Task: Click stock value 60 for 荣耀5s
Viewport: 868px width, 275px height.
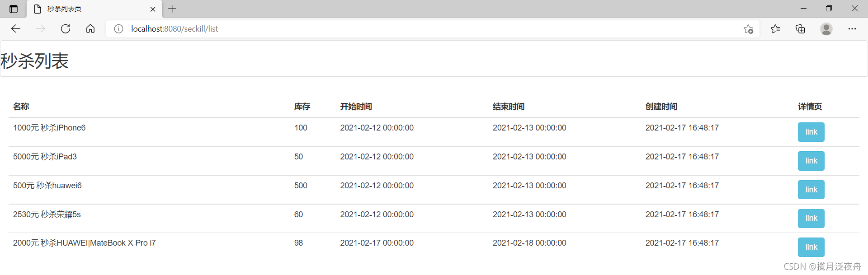Action: (x=298, y=214)
